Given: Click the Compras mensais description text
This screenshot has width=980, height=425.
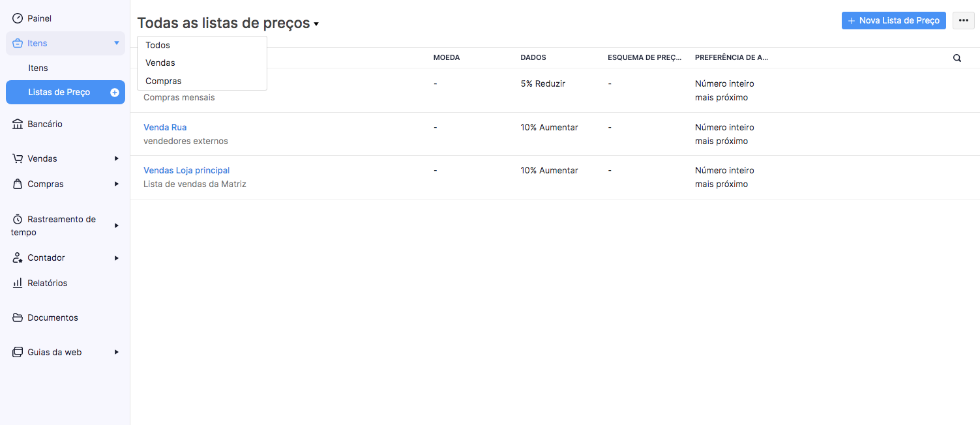Looking at the screenshot, I should [x=179, y=97].
